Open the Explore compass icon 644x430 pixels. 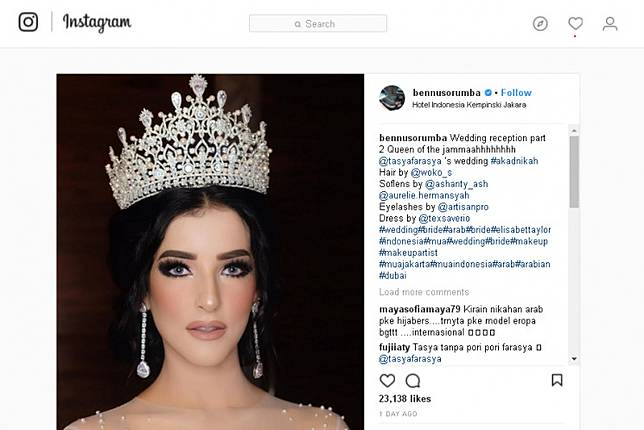point(540,24)
